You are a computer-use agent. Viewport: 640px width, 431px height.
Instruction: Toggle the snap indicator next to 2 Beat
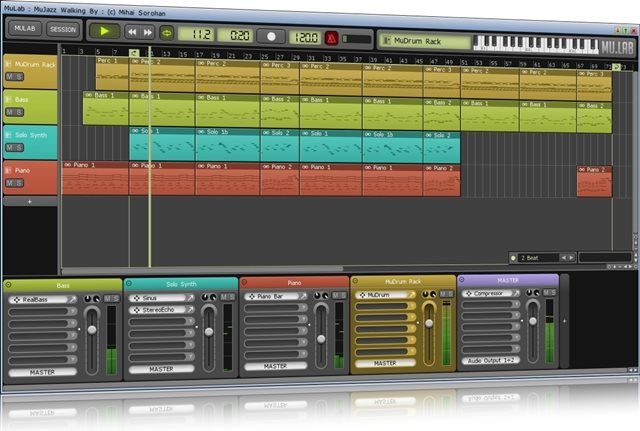click(x=513, y=258)
